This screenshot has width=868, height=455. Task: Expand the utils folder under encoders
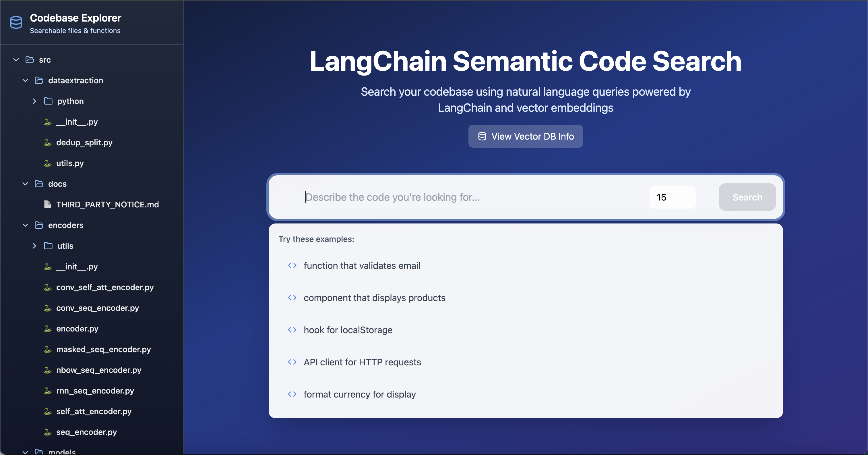[x=34, y=246]
